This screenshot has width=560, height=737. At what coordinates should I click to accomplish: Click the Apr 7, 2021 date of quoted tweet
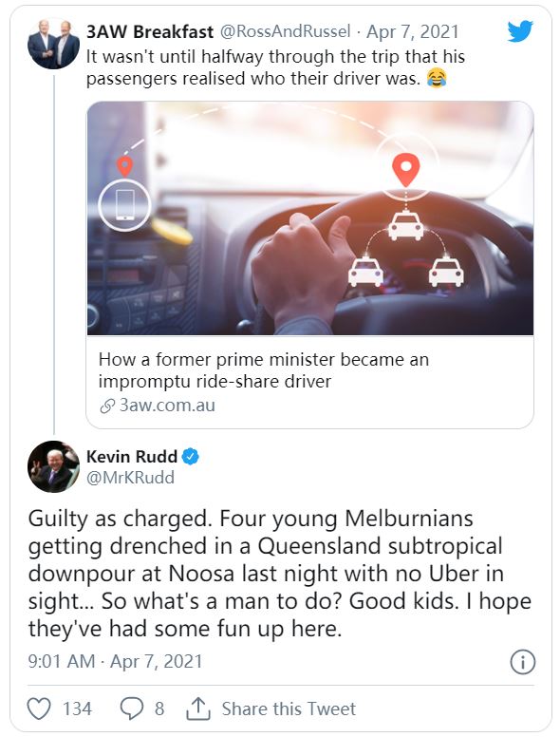(x=413, y=32)
